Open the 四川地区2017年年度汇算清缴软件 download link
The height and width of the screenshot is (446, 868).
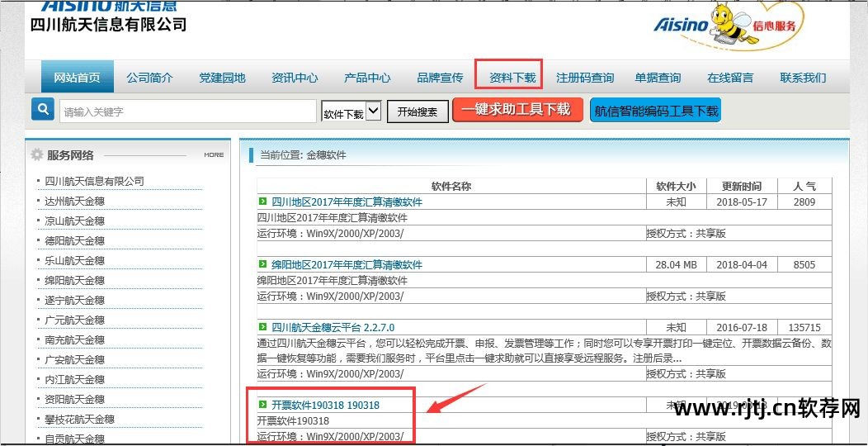click(x=347, y=202)
